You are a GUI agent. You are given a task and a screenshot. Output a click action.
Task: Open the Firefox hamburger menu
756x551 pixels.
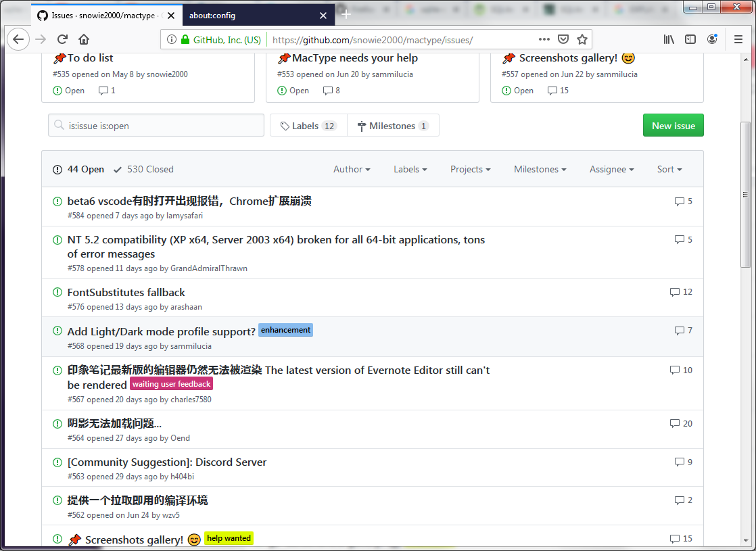[x=739, y=39]
